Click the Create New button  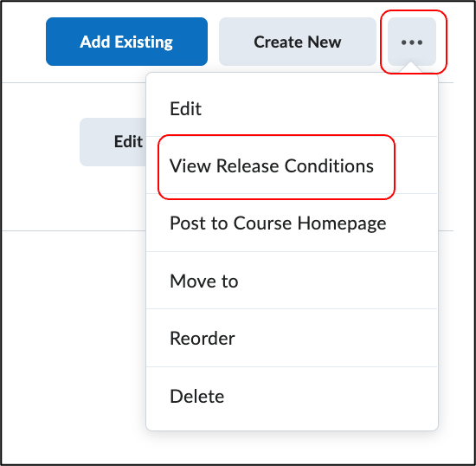pos(298,42)
